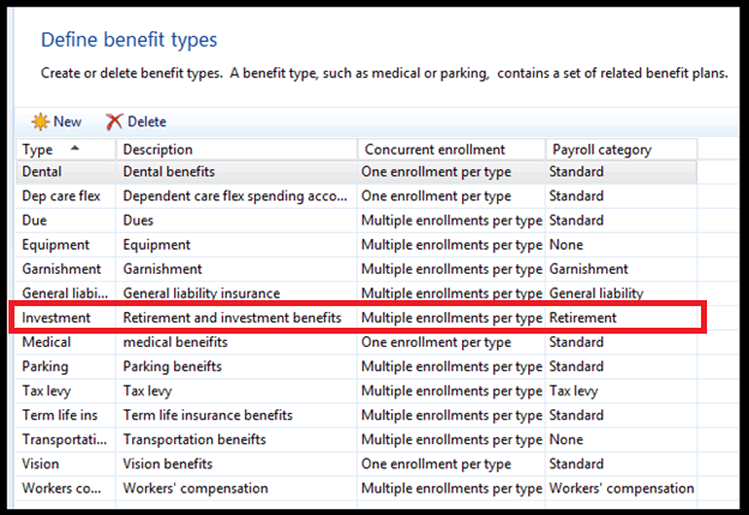The width and height of the screenshot is (749, 515).
Task: Click the Dependent care flex description
Action: [x=236, y=196]
